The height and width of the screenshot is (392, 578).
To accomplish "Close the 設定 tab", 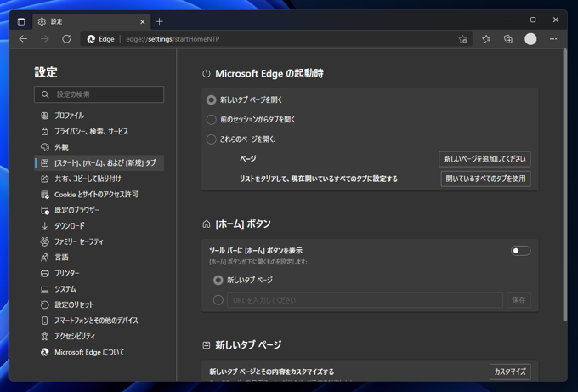I will 143,22.
